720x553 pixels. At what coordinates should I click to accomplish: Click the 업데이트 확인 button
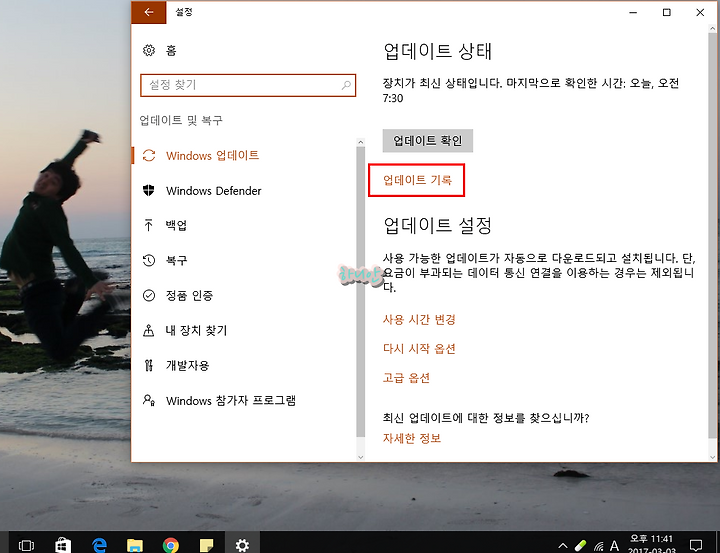tap(428, 141)
